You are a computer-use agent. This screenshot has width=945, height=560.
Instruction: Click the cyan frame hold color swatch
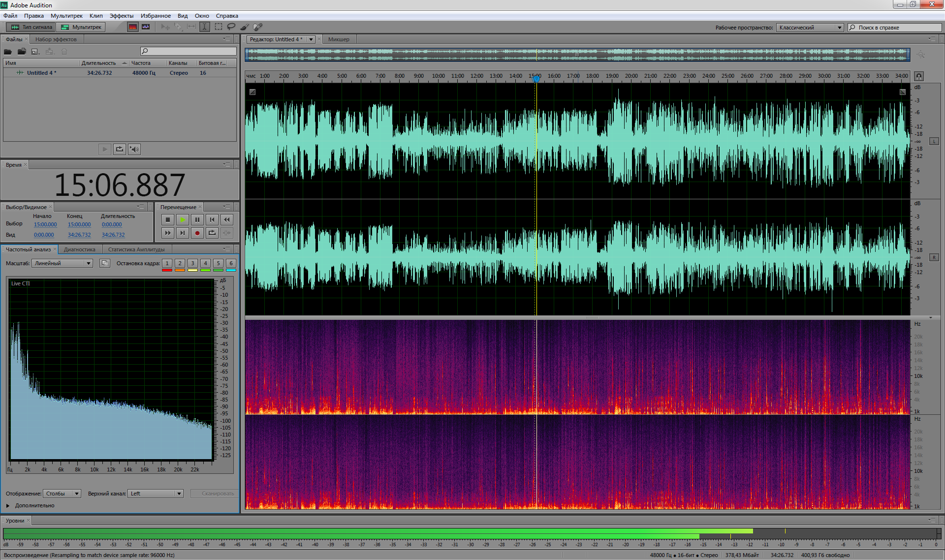point(231,270)
